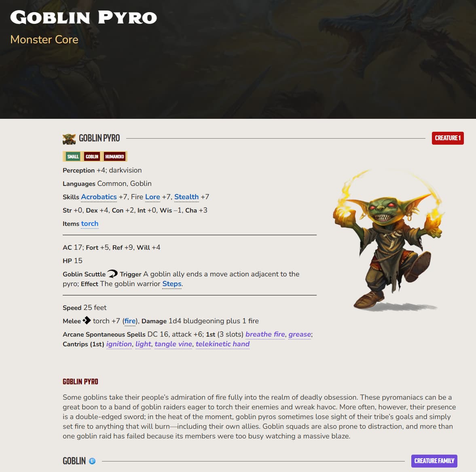476x472 pixels.
Task: Click the blue level 1 badge by Goblin
Action: (92, 461)
